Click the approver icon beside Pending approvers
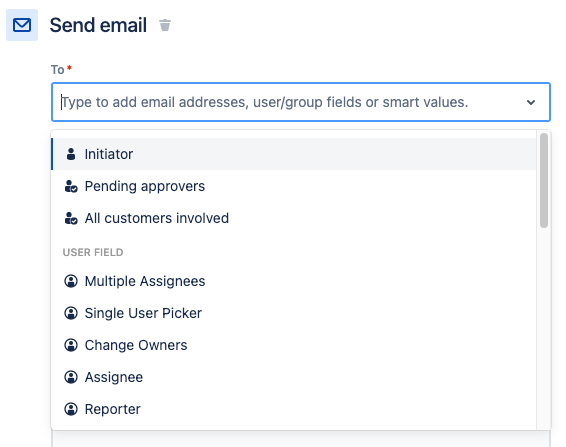This screenshot has height=447, width=566. pos(71,186)
